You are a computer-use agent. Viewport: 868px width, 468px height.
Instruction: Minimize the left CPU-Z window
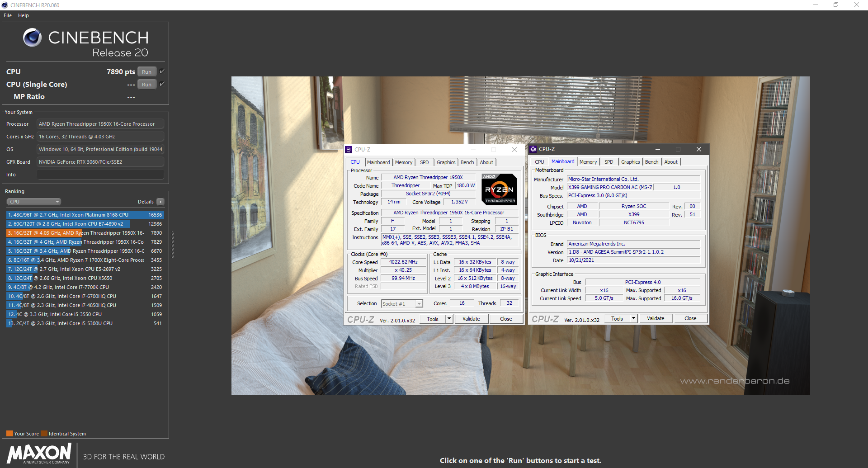(473, 150)
